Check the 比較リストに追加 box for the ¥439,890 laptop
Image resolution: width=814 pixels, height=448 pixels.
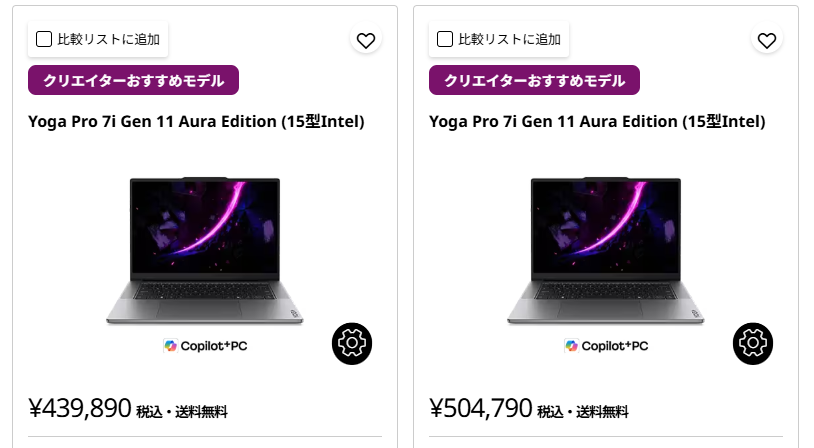click(44, 40)
